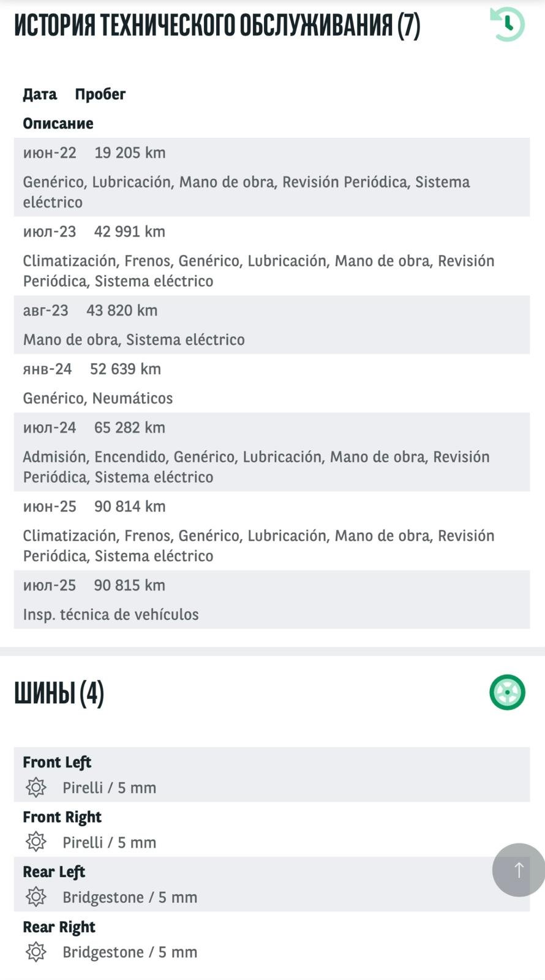
Task: Click the "Дата" column header
Action: click(x=40, y=94)
